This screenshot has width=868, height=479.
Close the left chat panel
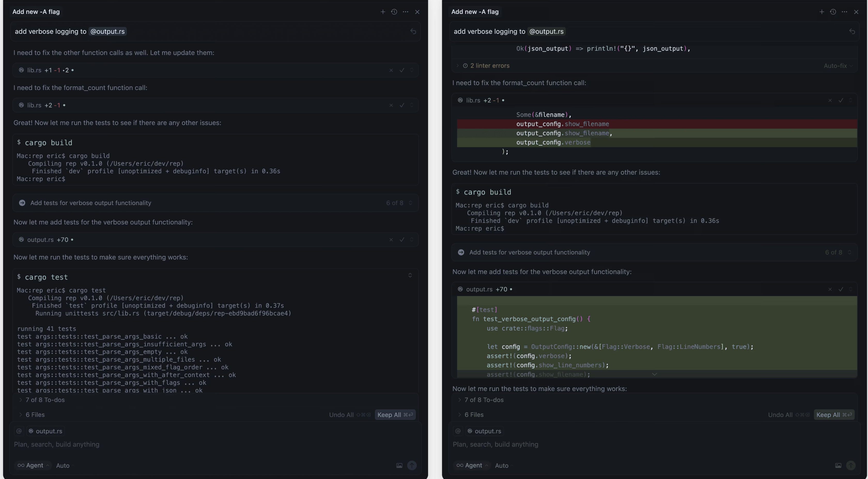coord(417,12)
